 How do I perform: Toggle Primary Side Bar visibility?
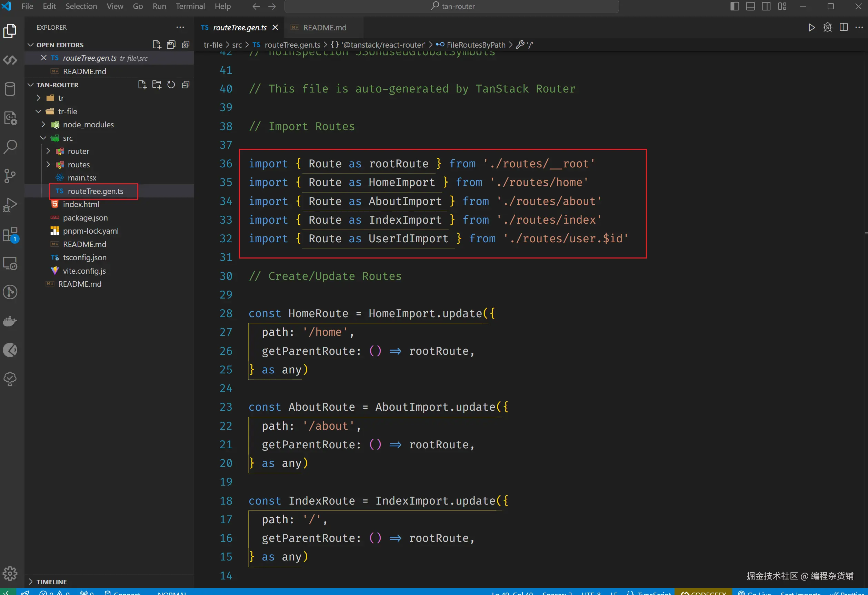click(x=734, y=6)
